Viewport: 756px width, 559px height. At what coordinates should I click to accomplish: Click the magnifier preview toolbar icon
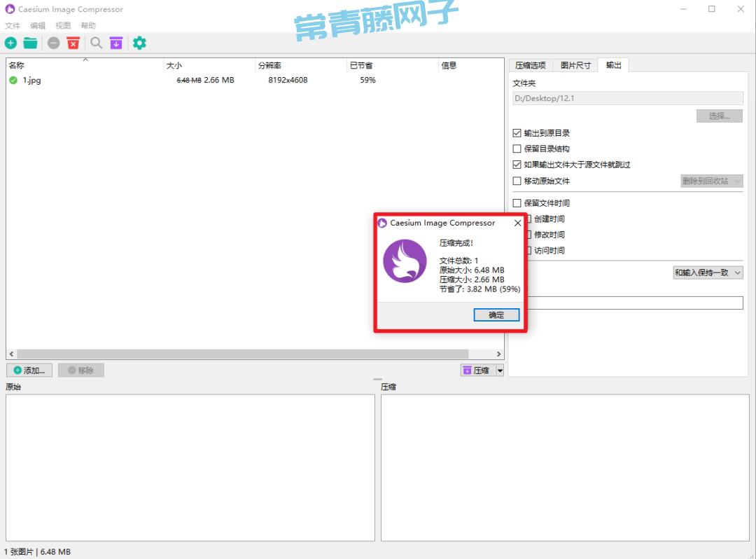click(x=97, y=43)
